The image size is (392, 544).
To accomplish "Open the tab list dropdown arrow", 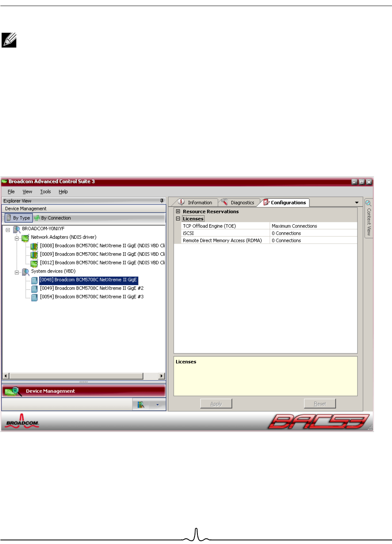I will click(357, 203).
